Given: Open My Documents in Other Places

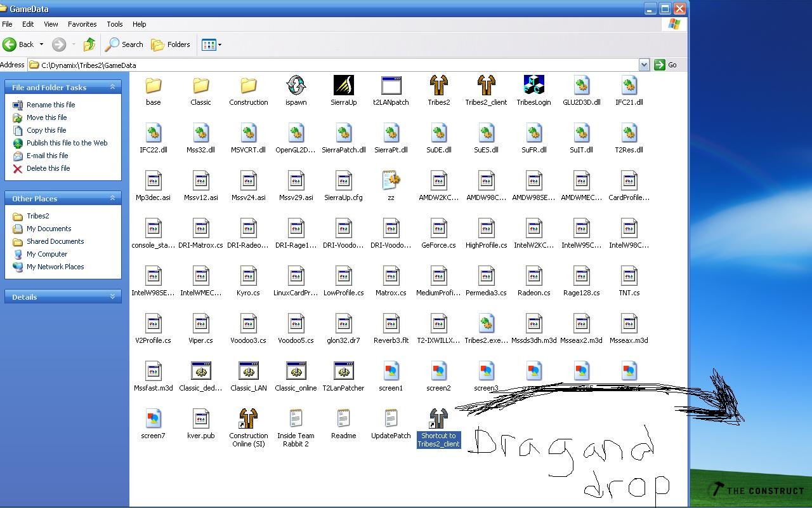Looking at the screenshot, I should pos(49,229).
